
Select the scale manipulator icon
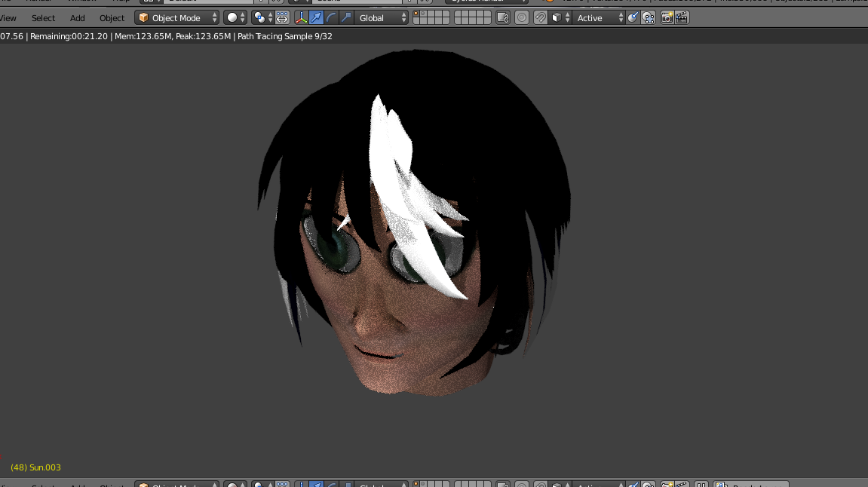coord(346,17)
